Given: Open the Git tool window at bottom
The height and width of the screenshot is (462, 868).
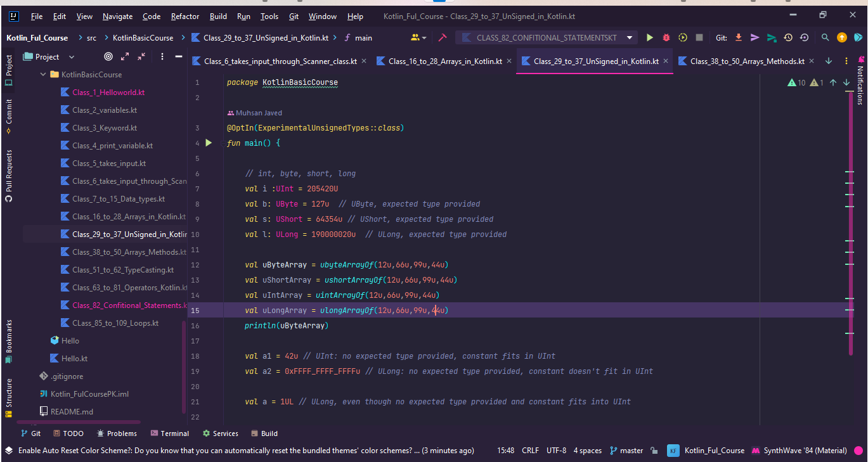Looking at the screenshot, I should point(30,433).
